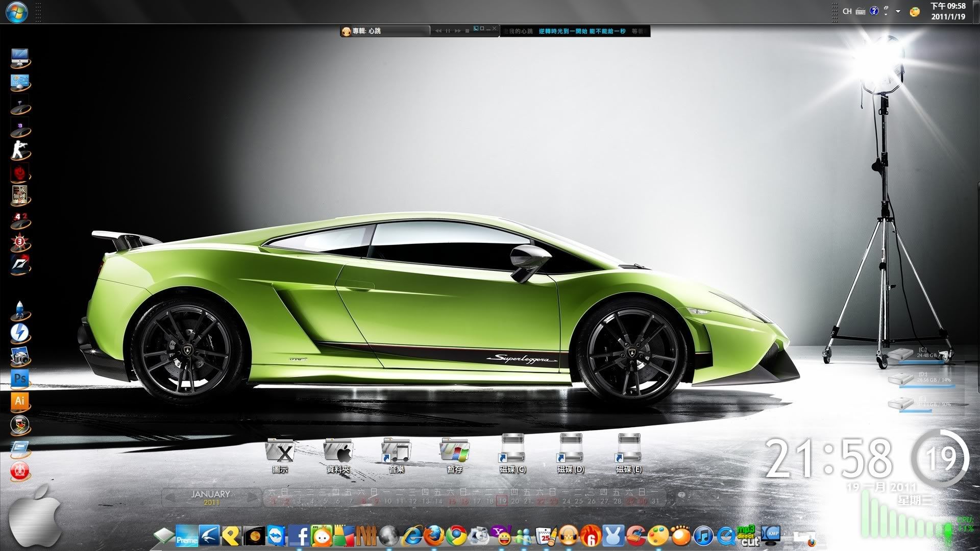Launch Counter-Strike from the left sidebar
The width and height of the screenshot is (980, 551).
20,151
